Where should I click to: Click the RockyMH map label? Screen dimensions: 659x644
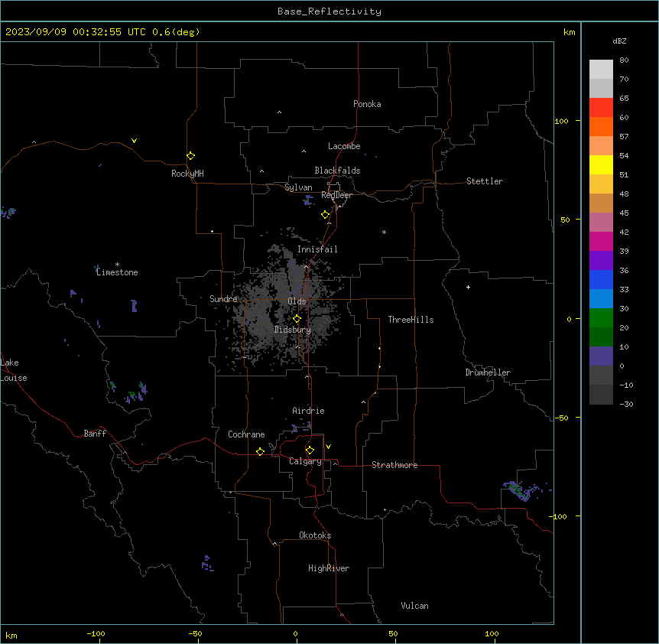coord(187,174)
